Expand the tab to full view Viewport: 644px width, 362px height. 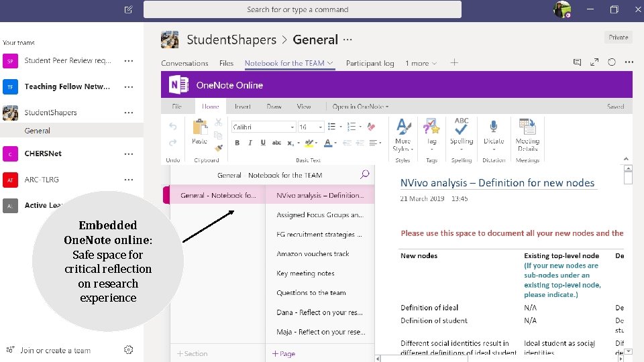click(x=594, y=62)
